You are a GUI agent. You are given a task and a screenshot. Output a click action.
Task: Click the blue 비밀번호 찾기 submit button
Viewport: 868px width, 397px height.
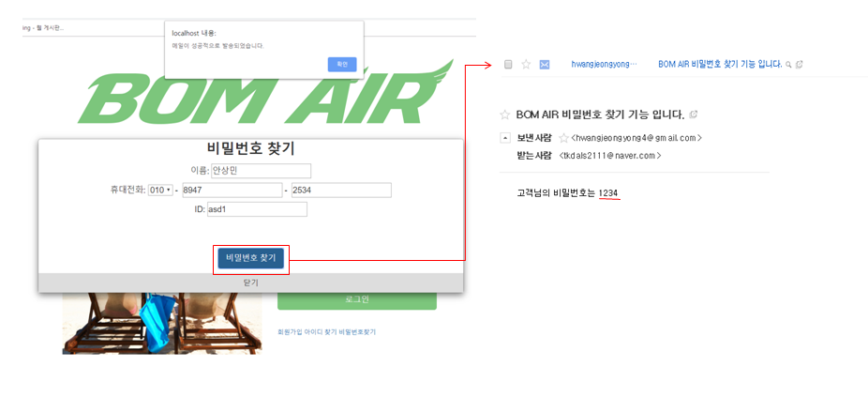[251, 258]
